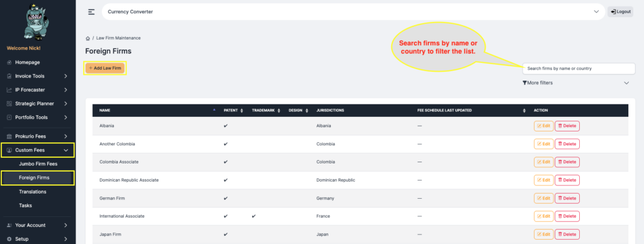Click the home breadcrumb icon
Viewport: 644px width, 244px height.
click(x=87, y=38)
